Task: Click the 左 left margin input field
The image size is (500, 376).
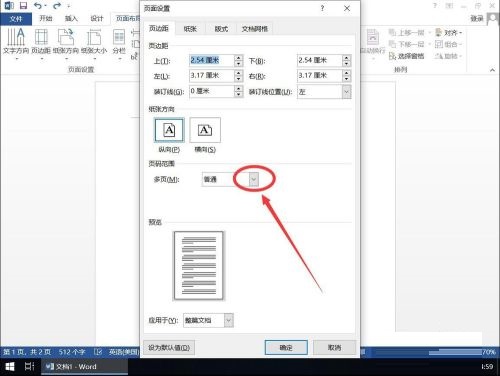Action: point(212,76)
